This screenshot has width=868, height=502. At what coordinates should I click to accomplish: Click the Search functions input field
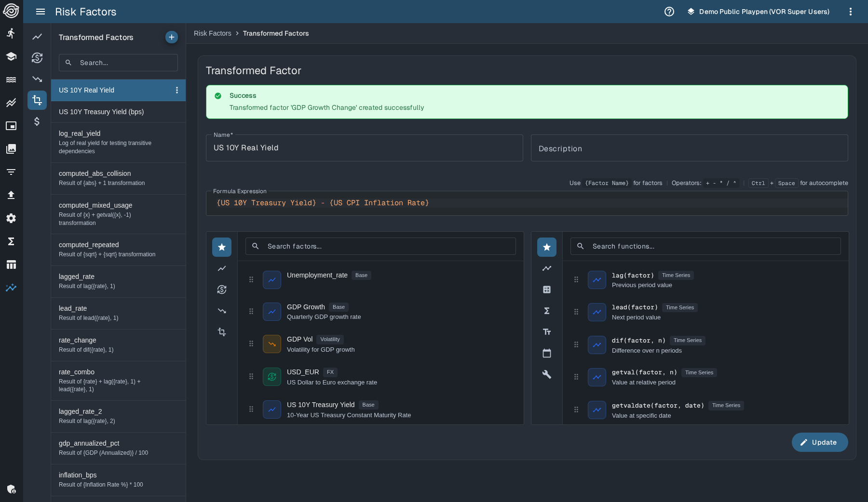(x=709, y=246)
